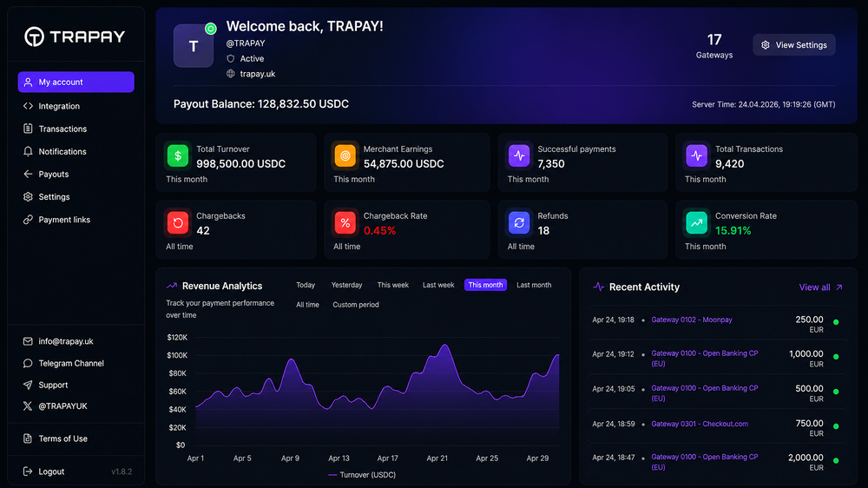Click the 15.91% conversion rate value
The height and width of the screenshot is (488, 868).
pyautogui.click(x=733, y=230)
